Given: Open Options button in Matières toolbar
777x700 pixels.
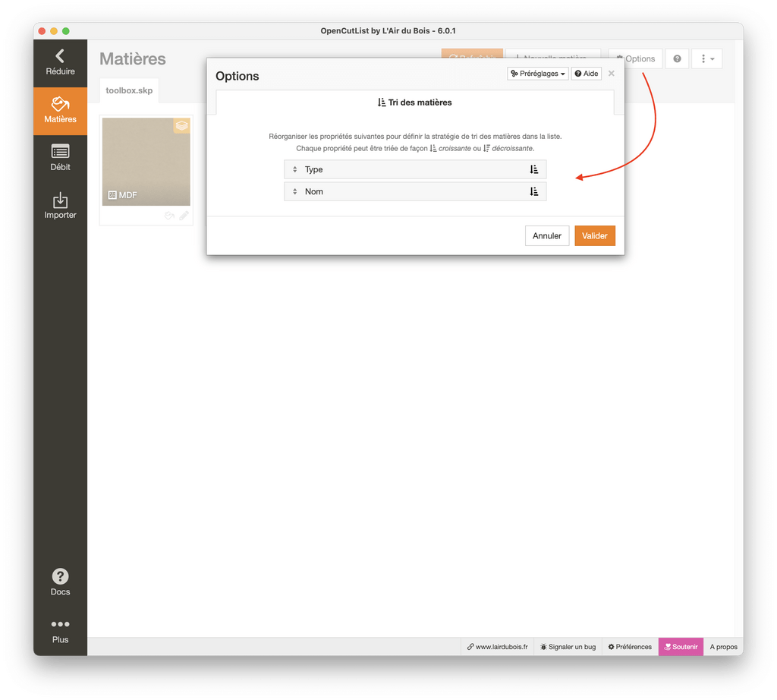Looking at the screenshot, I should click(639, 58).
